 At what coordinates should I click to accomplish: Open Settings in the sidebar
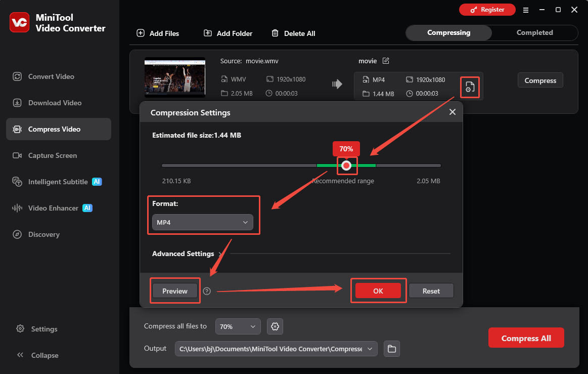point(37,329)
